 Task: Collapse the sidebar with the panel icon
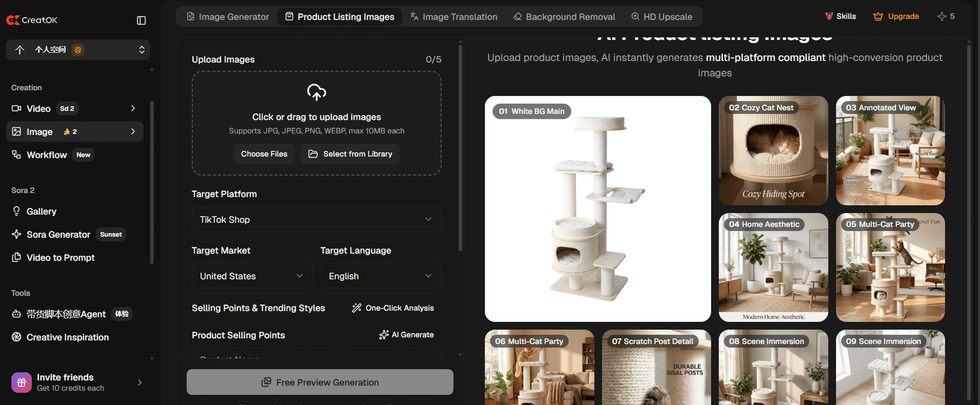[141, 20]
